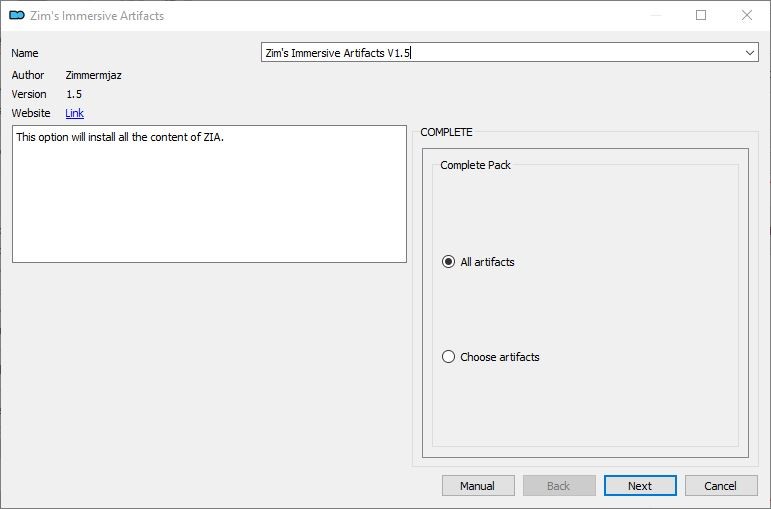The width and height of the screenshot is (771, 509).
Task: Click the Zimmermjaz author name
Action: pyautogui.click(x=93, y=75)
